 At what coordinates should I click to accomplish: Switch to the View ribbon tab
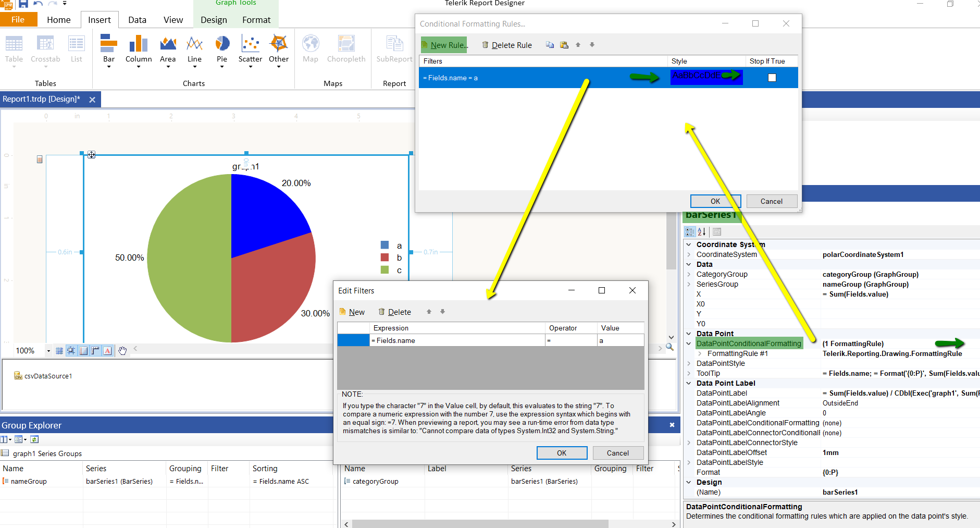point(173,20)
